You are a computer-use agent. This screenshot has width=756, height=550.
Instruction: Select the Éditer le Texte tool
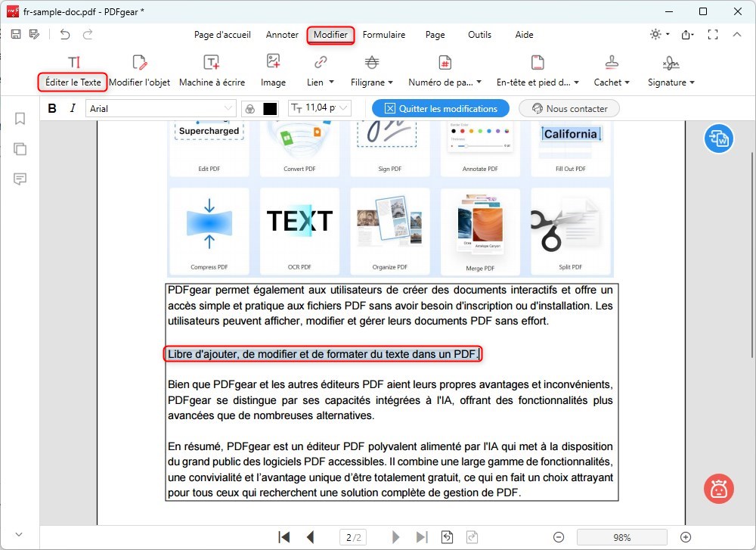click(73, 72)
